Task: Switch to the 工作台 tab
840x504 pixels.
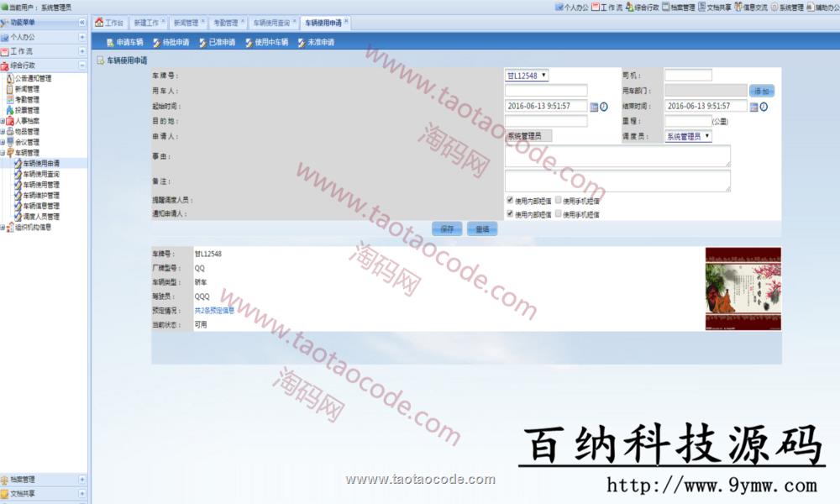Action: coord(109,23)
